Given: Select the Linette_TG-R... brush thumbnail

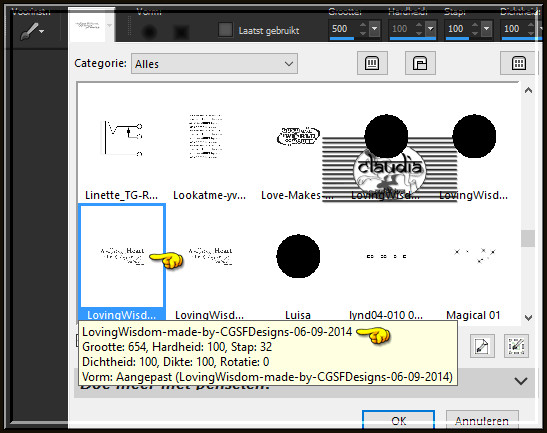Looking at the screenshot, I should pos(121,144).
